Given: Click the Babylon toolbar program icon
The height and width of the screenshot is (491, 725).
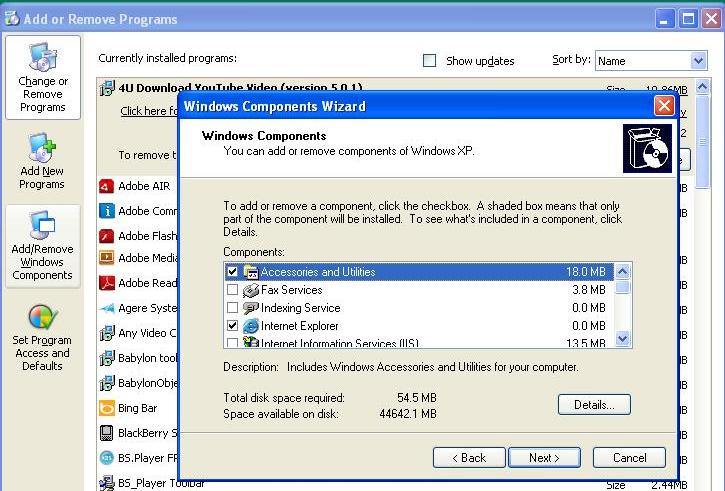Looking at the screenshot, I should (x=107, y=358).
